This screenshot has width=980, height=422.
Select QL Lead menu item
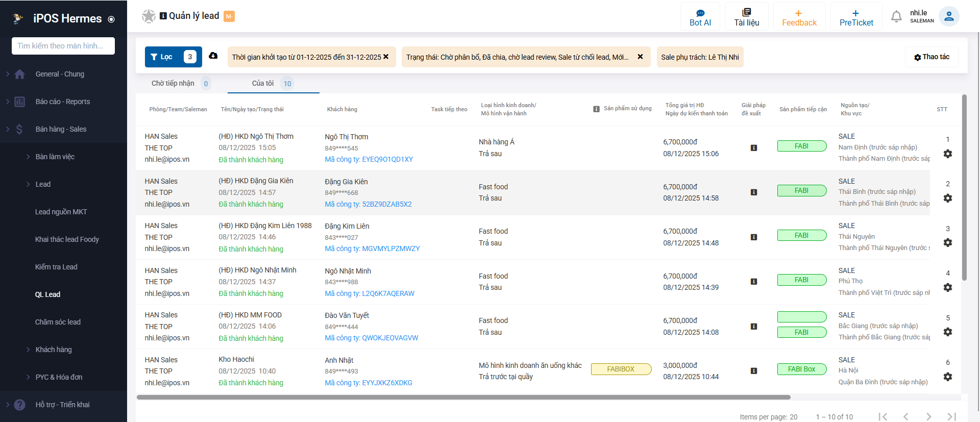pos(47,294)
